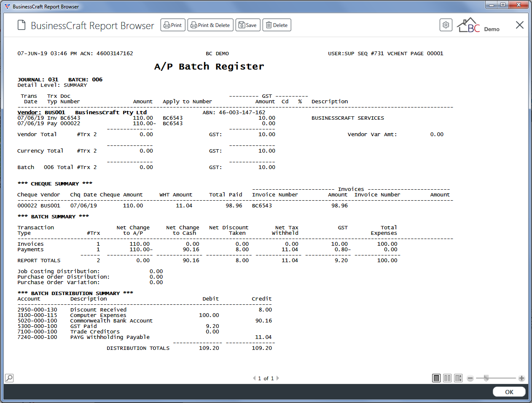Go to the next page arrow
Screen dimensions: 532x403
(277, 378)
